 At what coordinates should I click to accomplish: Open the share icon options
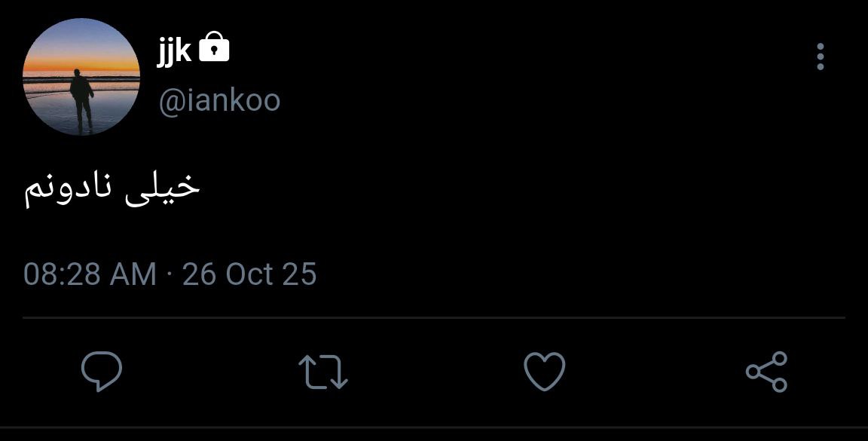(x=766, y=372)
